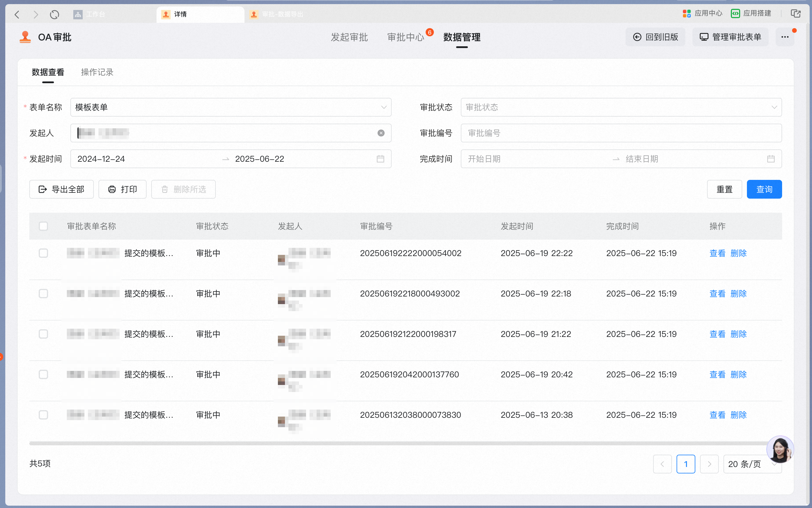Image resolution: width=812 pixels, height=508 pixels.
Task: Go forward with the right arrow
Action: [x=36, y=14]
